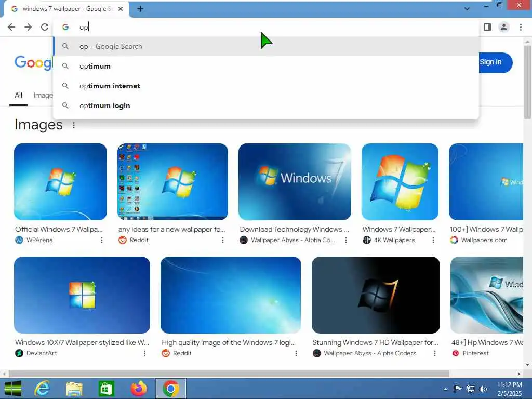Click the Chrome taskbar icon
The height and width of the screenshot is (399, 532).
point(170,389)
